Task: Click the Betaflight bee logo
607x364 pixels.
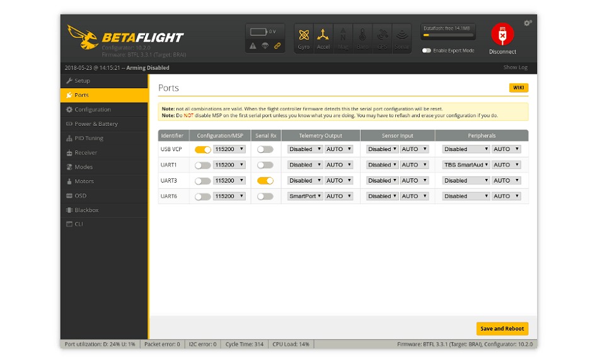Action: 82,38
